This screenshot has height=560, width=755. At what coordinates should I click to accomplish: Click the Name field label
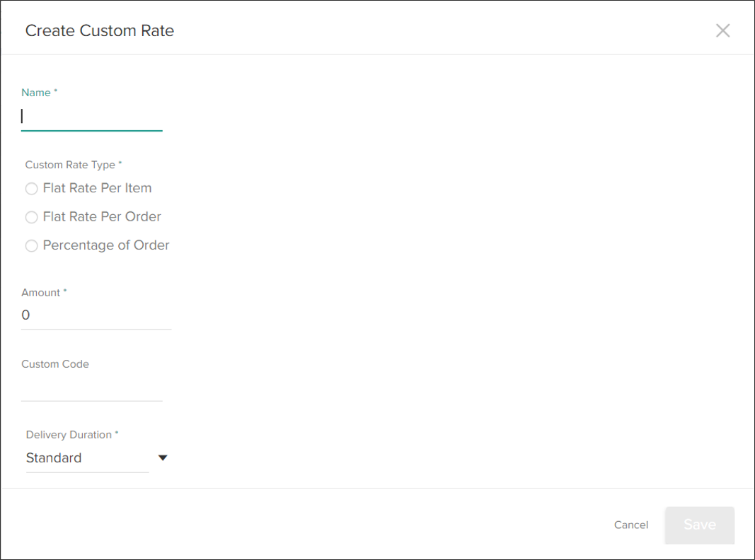35,92
